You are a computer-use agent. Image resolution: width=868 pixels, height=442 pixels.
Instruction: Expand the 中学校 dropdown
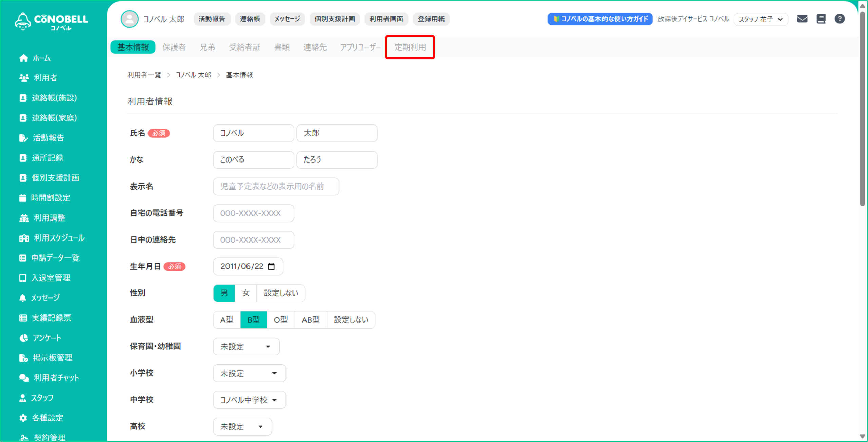(x=249, y=400)
